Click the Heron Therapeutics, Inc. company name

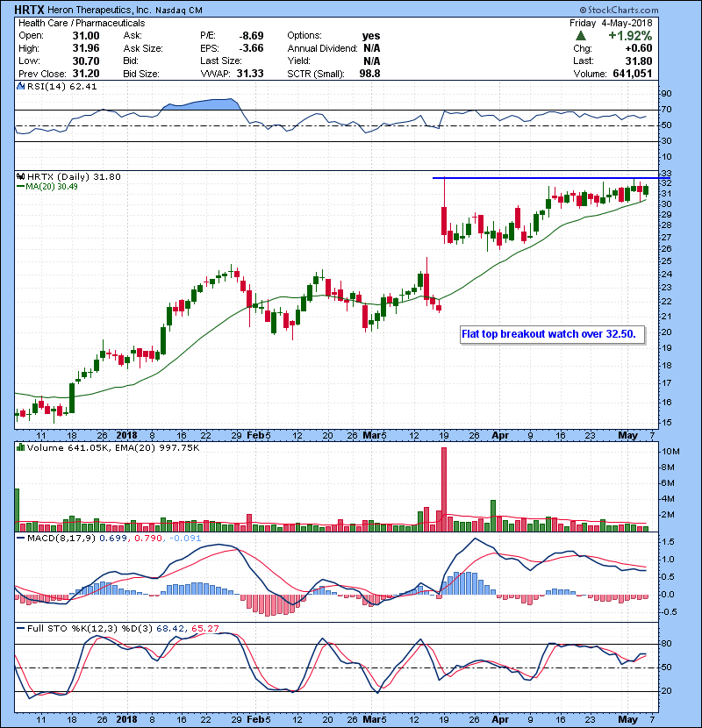pyautogui.click(x=99, y=11)
